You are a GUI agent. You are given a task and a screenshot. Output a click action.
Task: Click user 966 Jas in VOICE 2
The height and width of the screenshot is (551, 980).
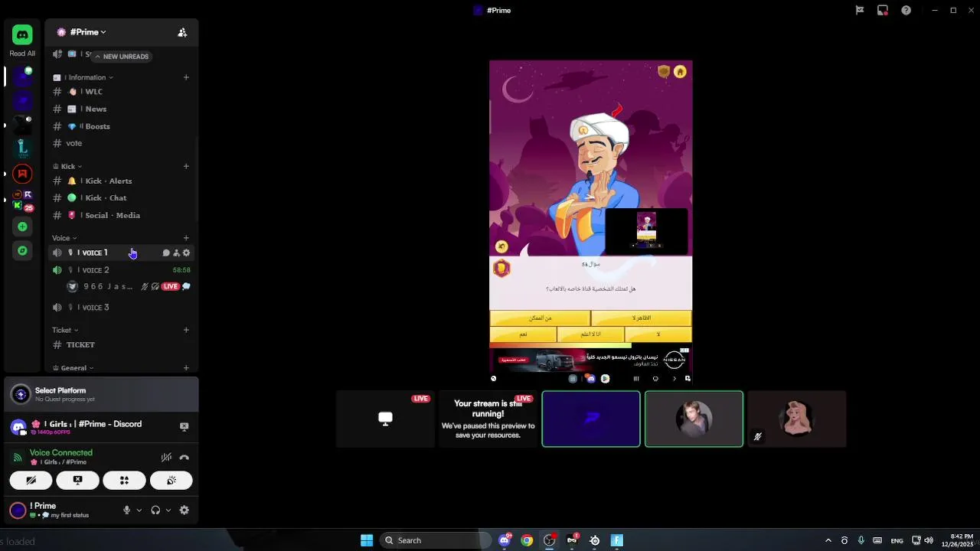[129, 286]
